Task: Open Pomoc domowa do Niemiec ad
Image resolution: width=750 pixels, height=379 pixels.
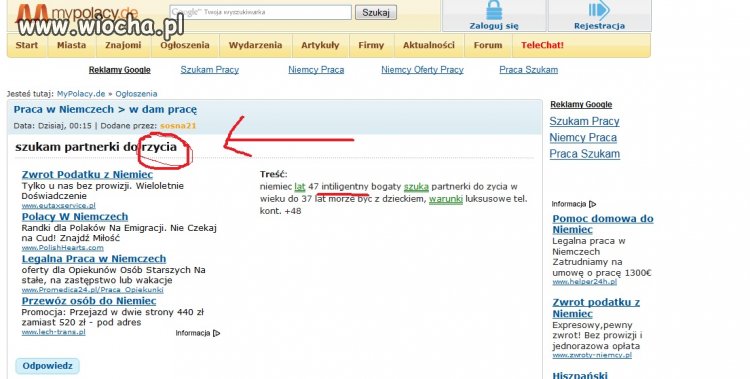Action: pos(603,224)
